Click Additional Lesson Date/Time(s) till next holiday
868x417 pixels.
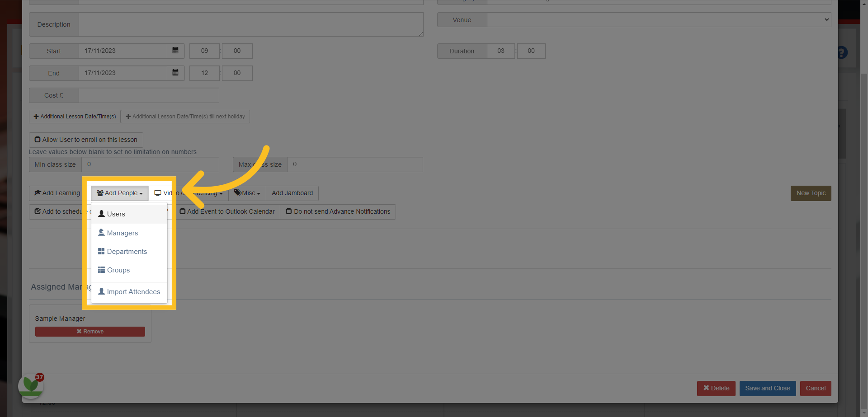[185, 117]
